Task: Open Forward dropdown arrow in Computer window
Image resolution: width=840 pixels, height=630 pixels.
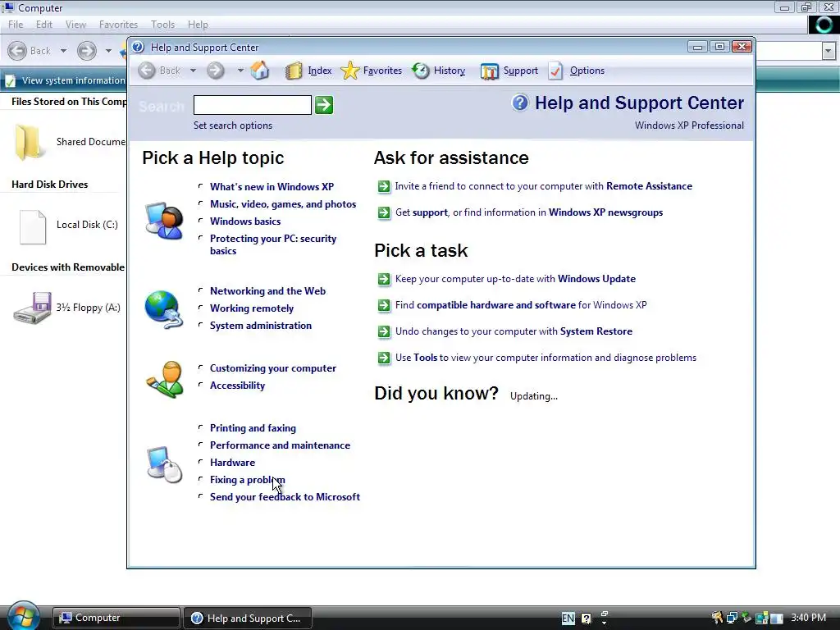Action: [108, 51]
